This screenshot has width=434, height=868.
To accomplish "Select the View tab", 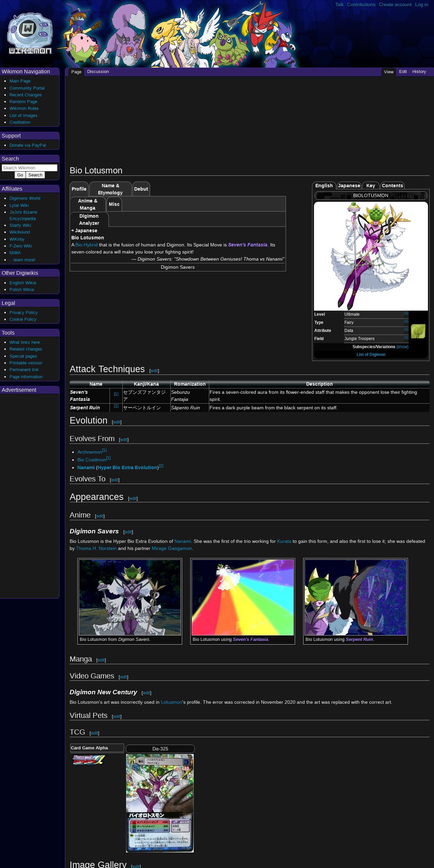I will point(389,72).
